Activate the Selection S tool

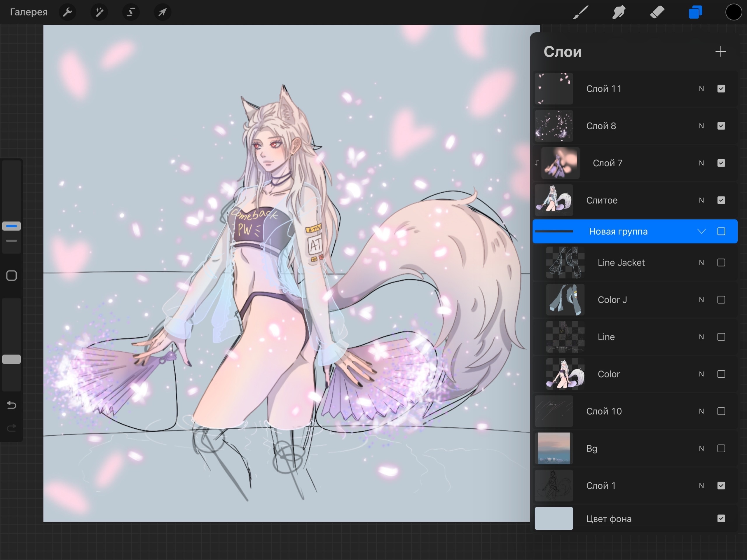(131, 13)
